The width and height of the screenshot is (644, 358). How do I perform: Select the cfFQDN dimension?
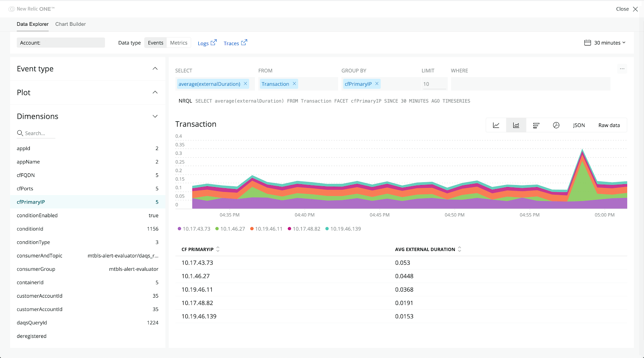point(88,175)
